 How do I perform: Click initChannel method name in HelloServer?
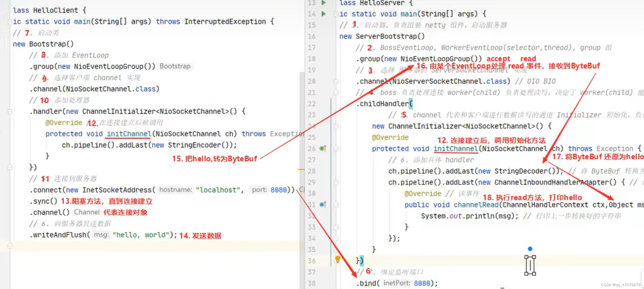[x=456, y=149]
